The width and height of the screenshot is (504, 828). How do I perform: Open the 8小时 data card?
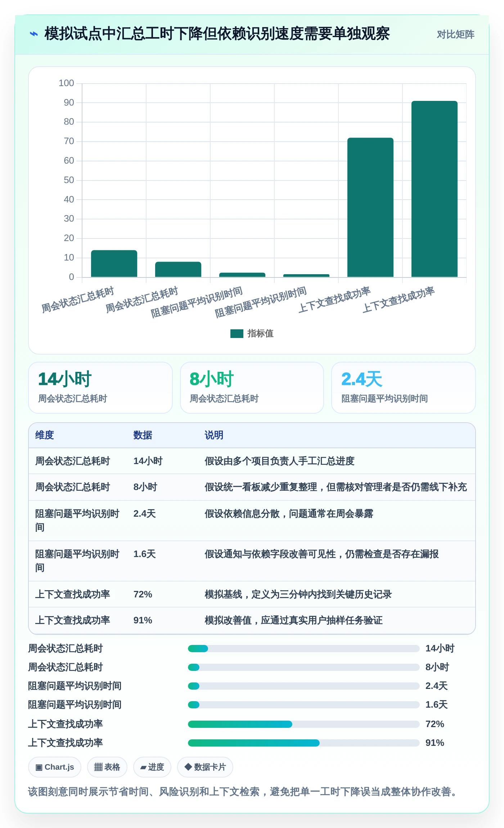point(252,388)
